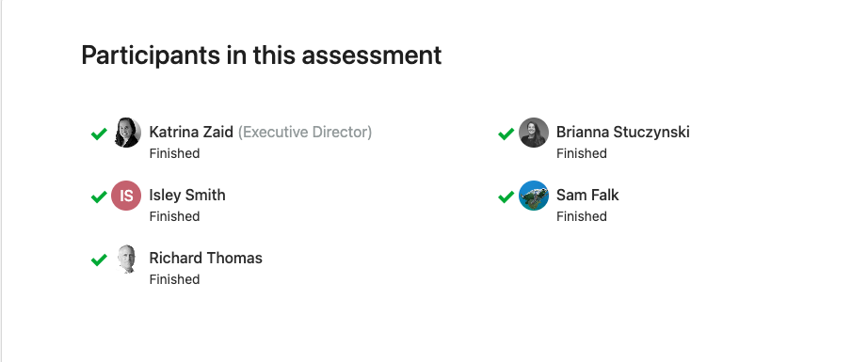
Task: Click Finished status under Sam Falk
Action: pos(581,216)
